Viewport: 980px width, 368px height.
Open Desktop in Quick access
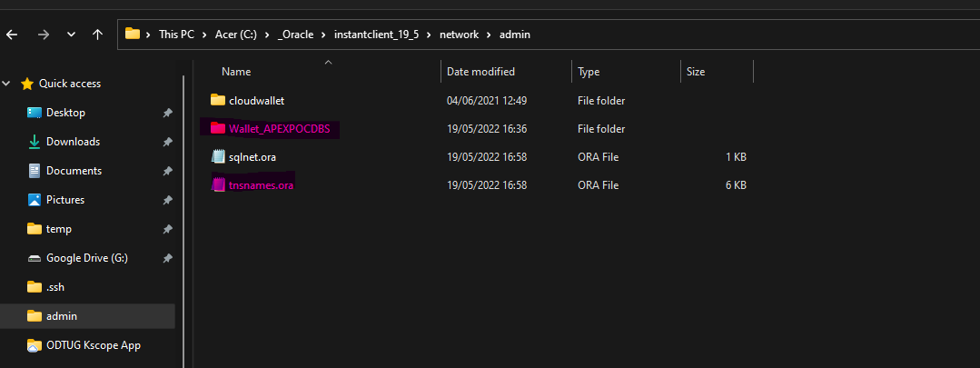65,113
